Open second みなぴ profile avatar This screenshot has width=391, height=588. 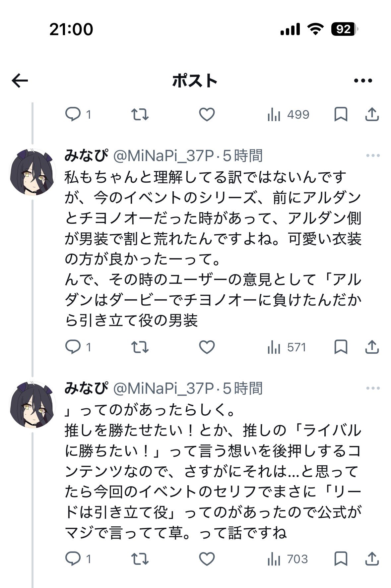[x=32, y=405]
